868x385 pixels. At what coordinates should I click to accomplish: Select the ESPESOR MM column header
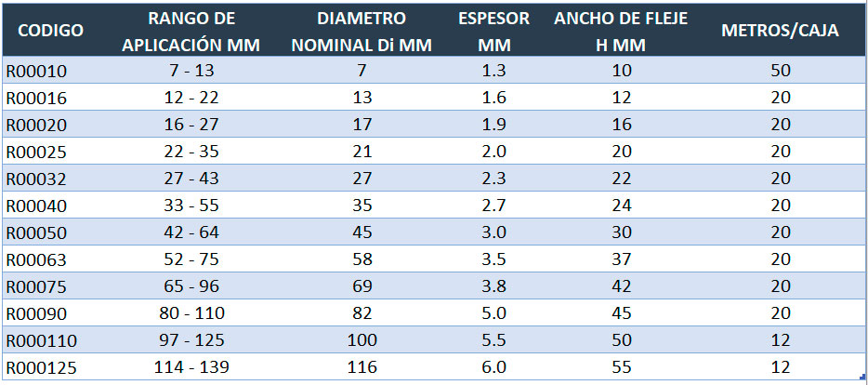[494, 31]
